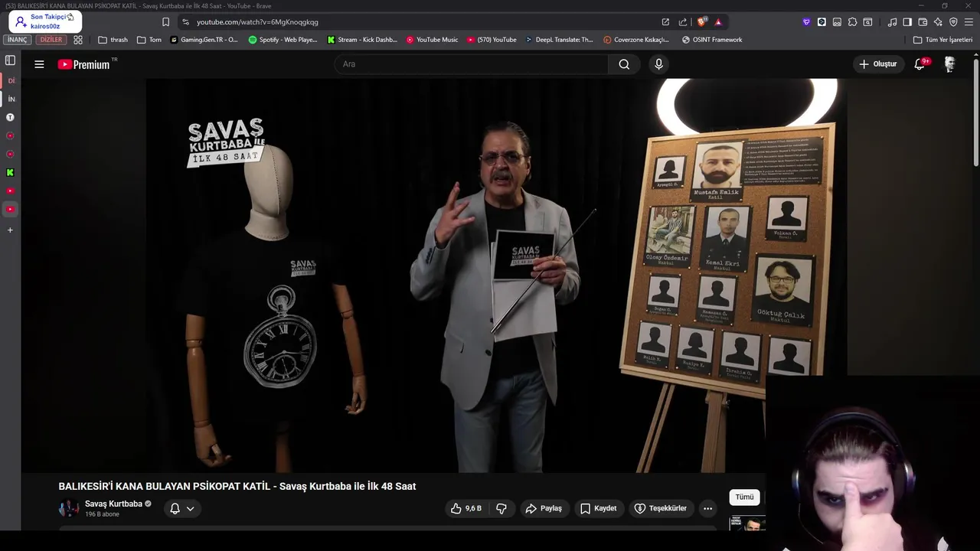
Task: Save the video with Kaydet
Action: tap(598, 508)
